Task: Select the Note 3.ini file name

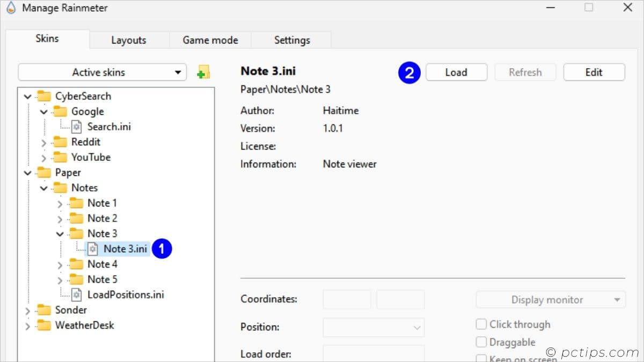Action: tap(125, 249)
